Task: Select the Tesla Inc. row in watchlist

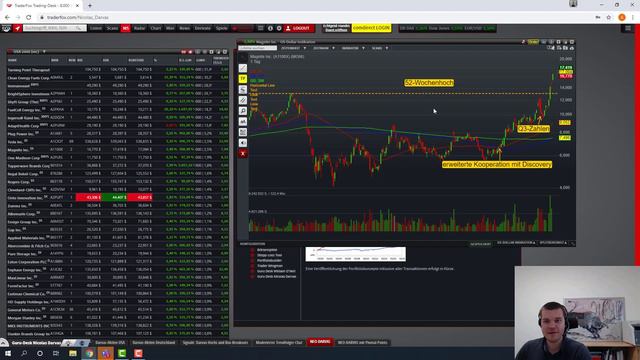Action: [x=118, y=142]
